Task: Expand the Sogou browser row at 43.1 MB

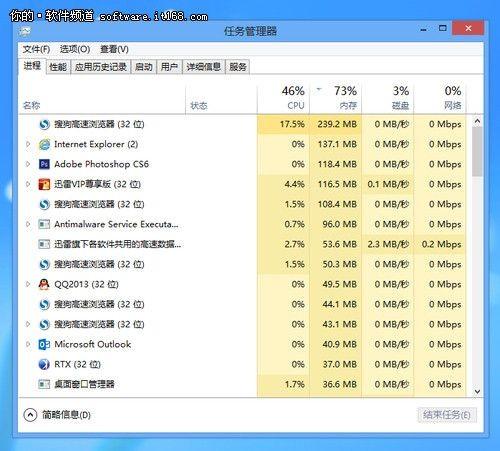Action: click(28, 324)
